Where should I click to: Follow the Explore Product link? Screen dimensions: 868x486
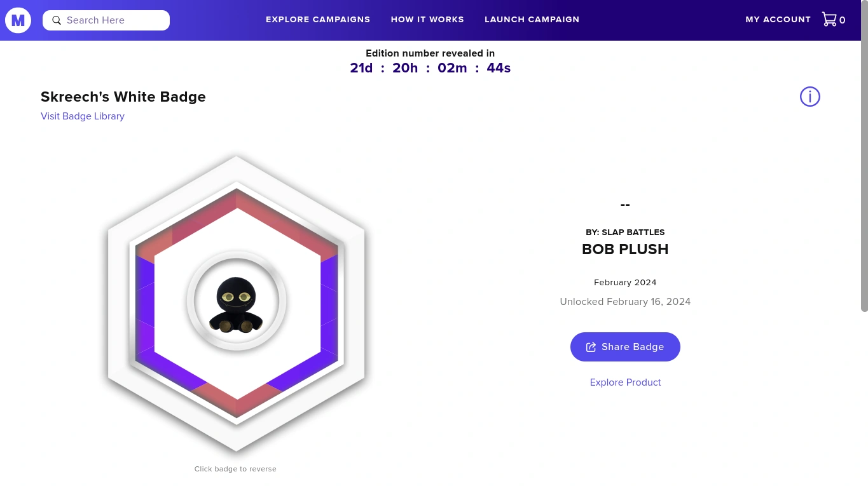click(625, 382)
